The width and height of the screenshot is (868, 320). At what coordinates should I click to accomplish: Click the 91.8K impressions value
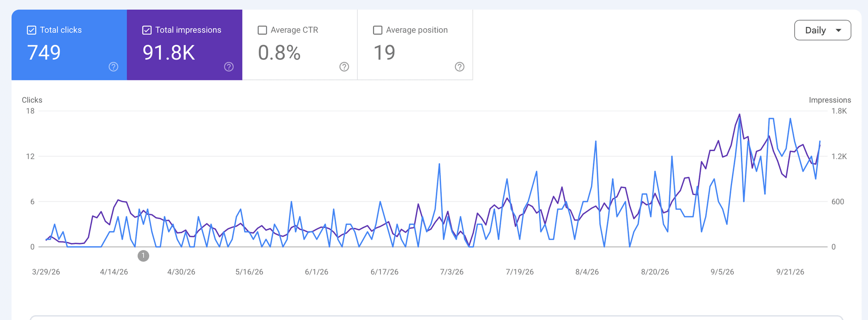pos(169,53)
